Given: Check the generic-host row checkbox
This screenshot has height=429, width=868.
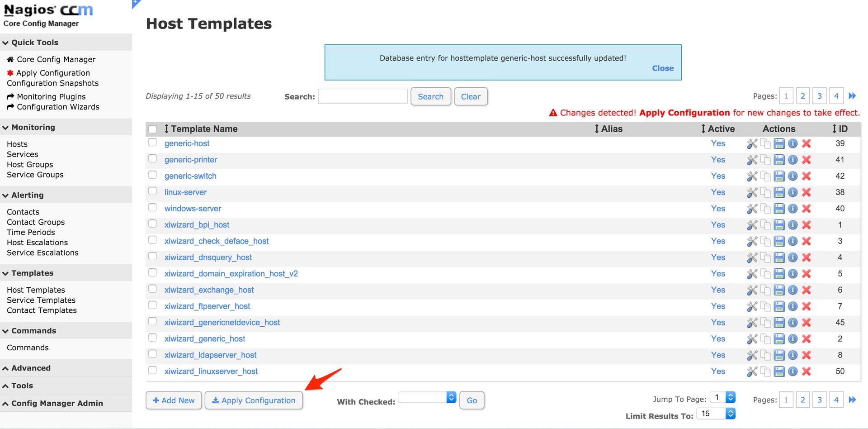Looking at the screenshot, I should (153, 143).
